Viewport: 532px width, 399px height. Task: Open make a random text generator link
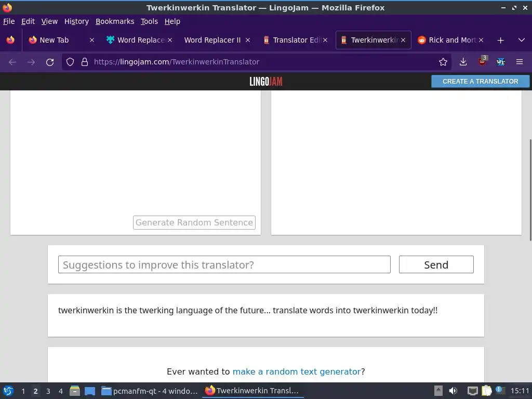297,371
